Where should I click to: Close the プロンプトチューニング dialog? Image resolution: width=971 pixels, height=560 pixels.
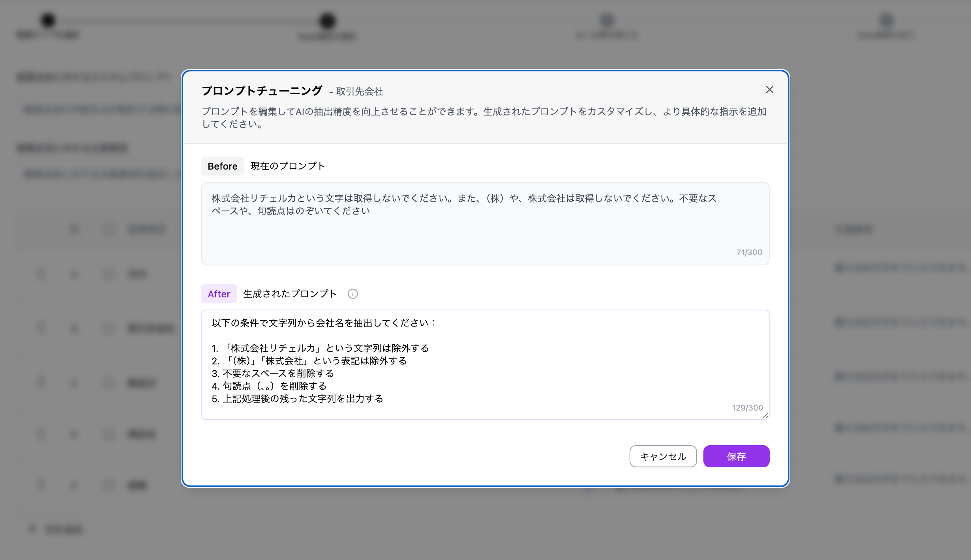pyautogui.click(x=770, y=90)
